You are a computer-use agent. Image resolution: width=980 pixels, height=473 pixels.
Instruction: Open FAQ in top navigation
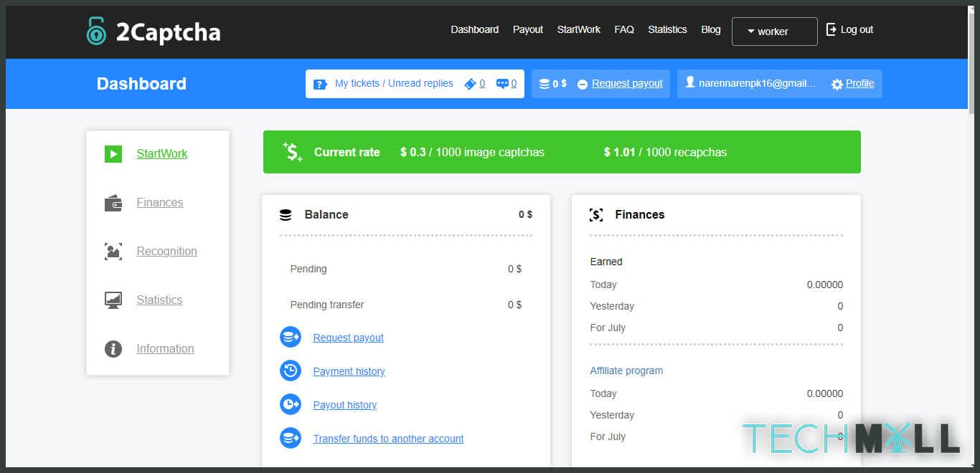pyautogui.click(x=624, y=29)
